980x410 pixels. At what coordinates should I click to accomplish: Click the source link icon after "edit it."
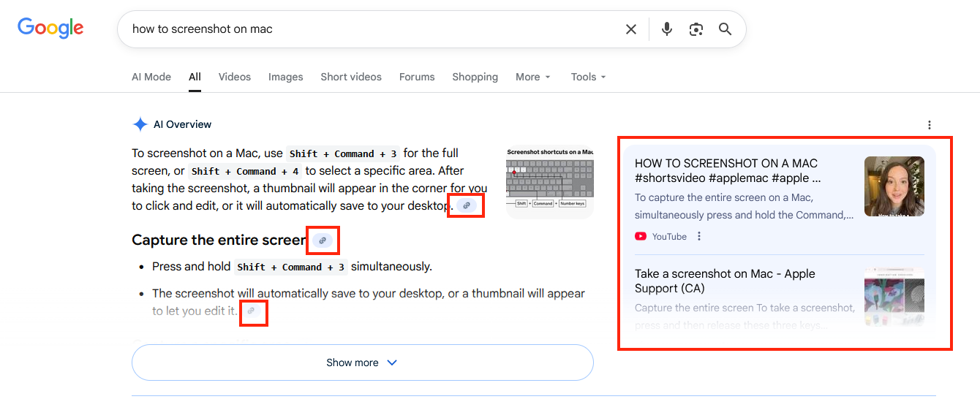tap(252, 311)
